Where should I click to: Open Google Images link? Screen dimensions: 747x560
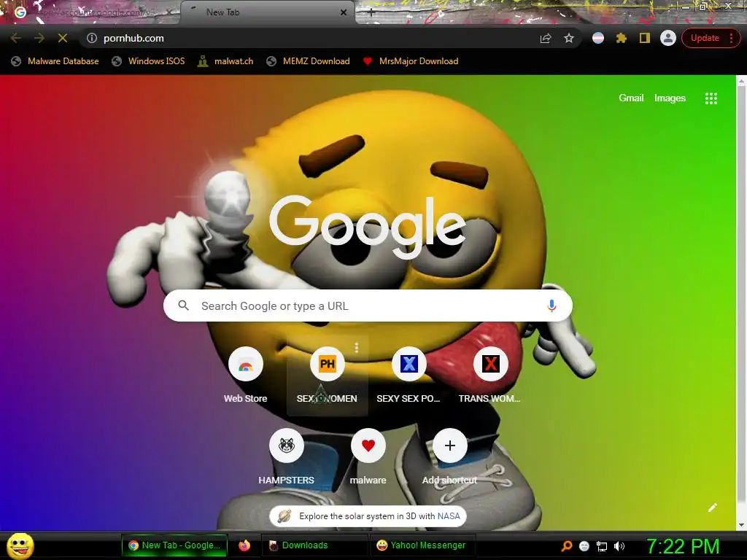coord(670,98)
